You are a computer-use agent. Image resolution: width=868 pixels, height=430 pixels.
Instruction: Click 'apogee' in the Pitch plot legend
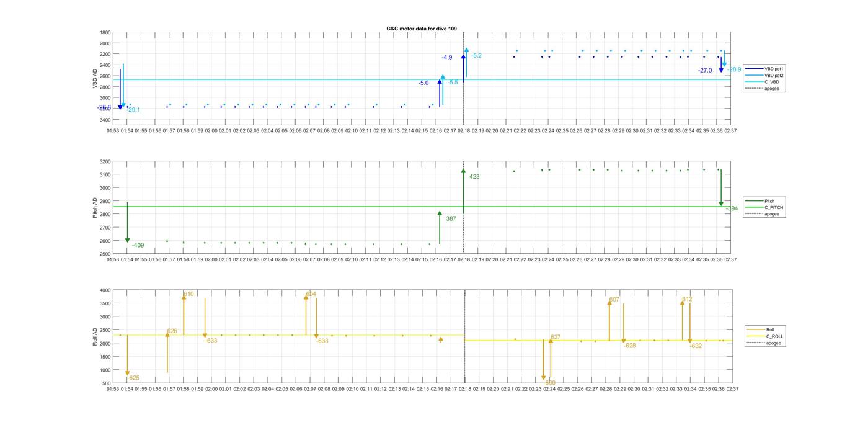[x=772, y=214]
